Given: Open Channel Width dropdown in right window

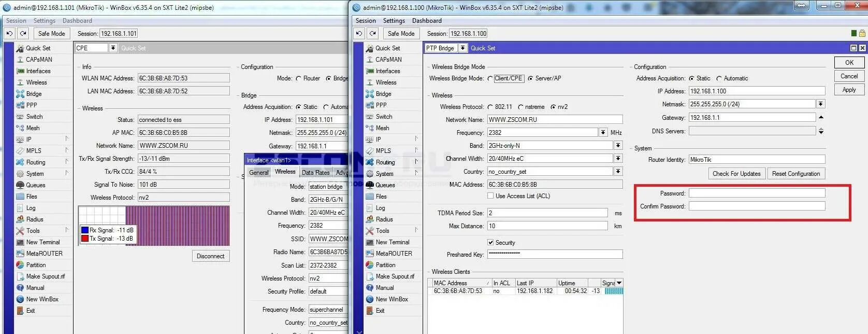Looking at the screenshot, I should [618, 159].
